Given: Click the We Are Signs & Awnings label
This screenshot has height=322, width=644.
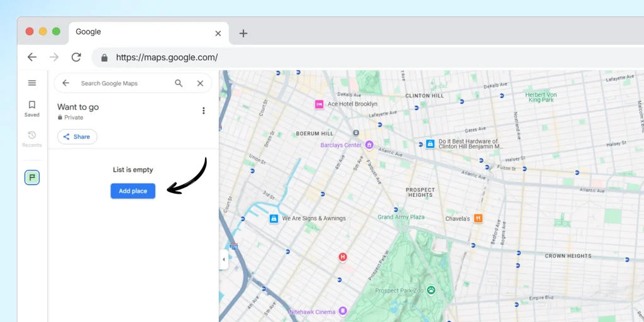Looking at the screenshot, I should pyautogui.click(x=314, y=218).
